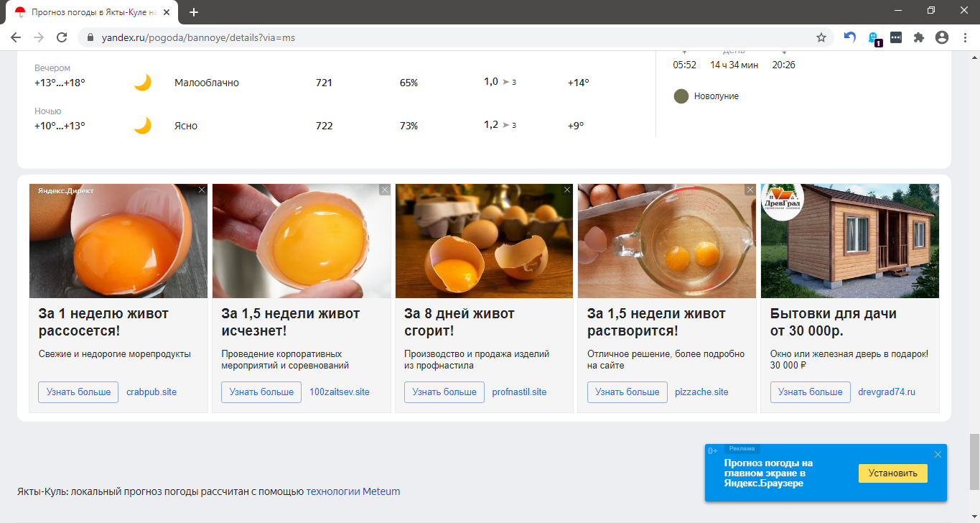Click the address bar URL field
This screenshot has width=980, height=523.
(431, 37)
